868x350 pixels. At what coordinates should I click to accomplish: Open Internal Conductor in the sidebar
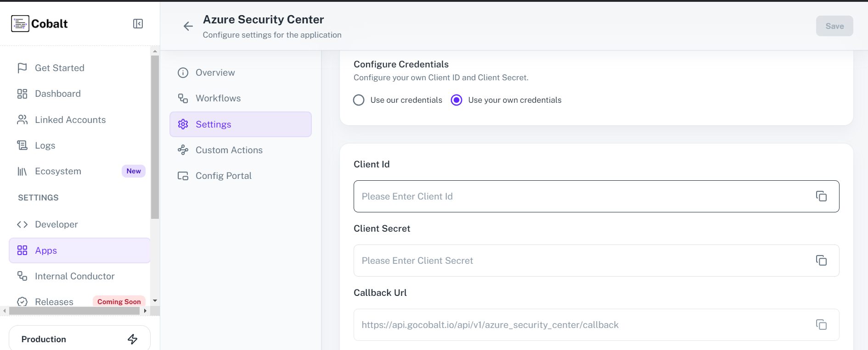79,276
